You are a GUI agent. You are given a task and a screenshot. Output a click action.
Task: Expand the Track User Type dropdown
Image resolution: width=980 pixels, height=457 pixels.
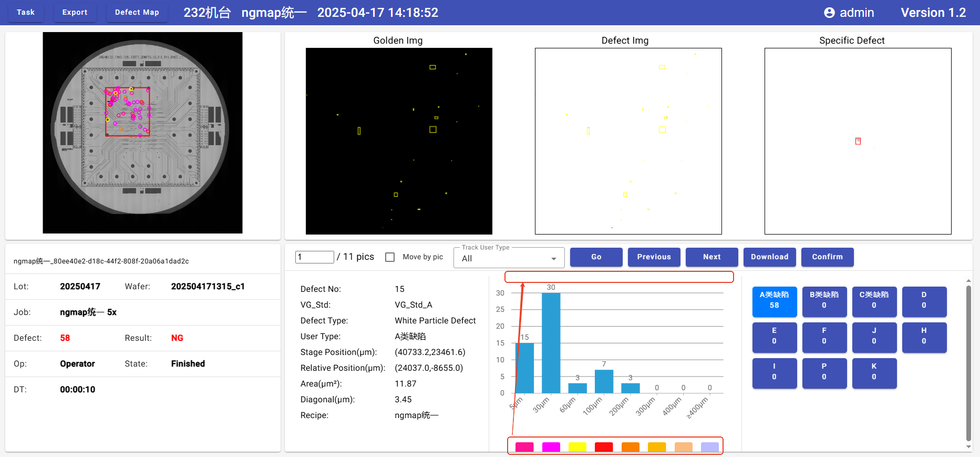pyautogui.click(x=509, y=258)
